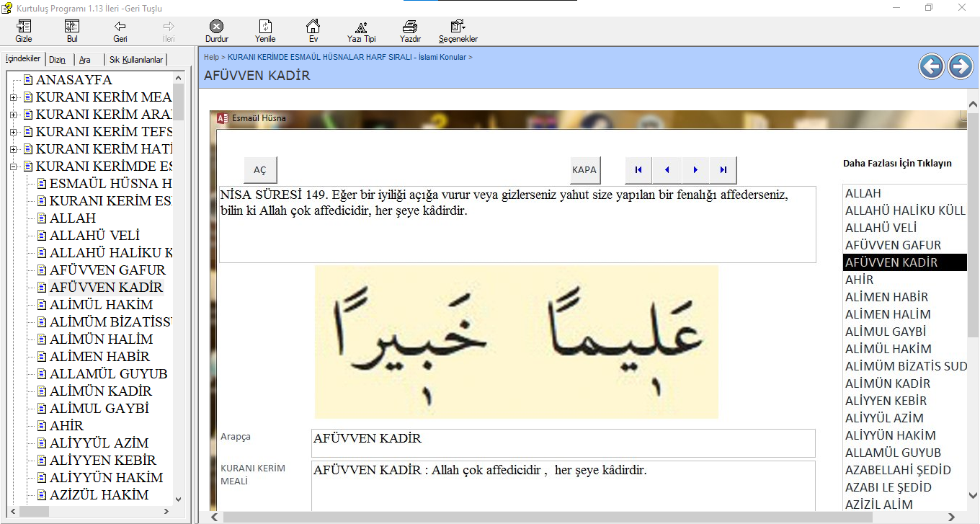Click the round blue next-page arrow
This screenshot has height=524, width=980.
click(x=960, y=67)
